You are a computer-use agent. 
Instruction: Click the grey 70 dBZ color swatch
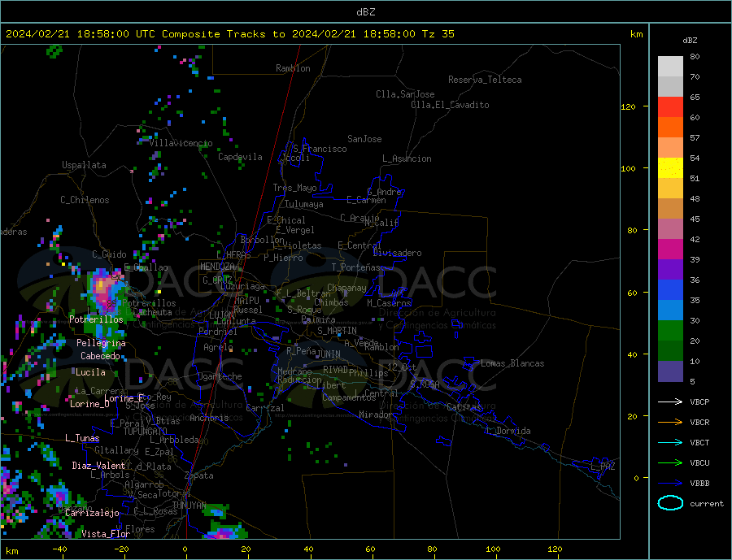coord(670,86)
